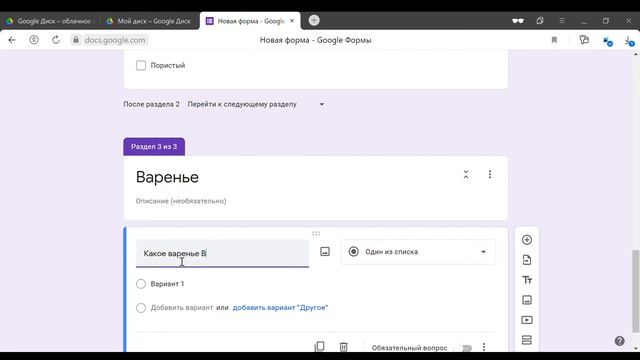Insert image into the question title
The width and height of the screenshot is (640, 360).
pyautogui.click(x=324, y=252)
